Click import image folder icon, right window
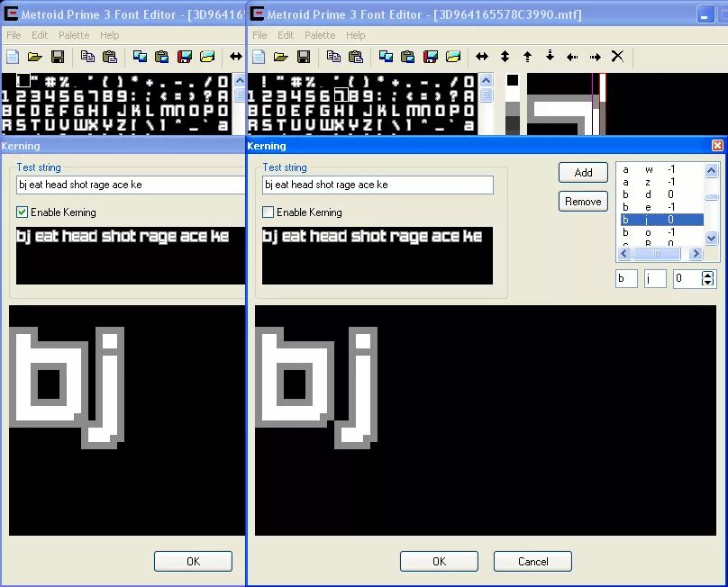 click(x=453, y=57)
